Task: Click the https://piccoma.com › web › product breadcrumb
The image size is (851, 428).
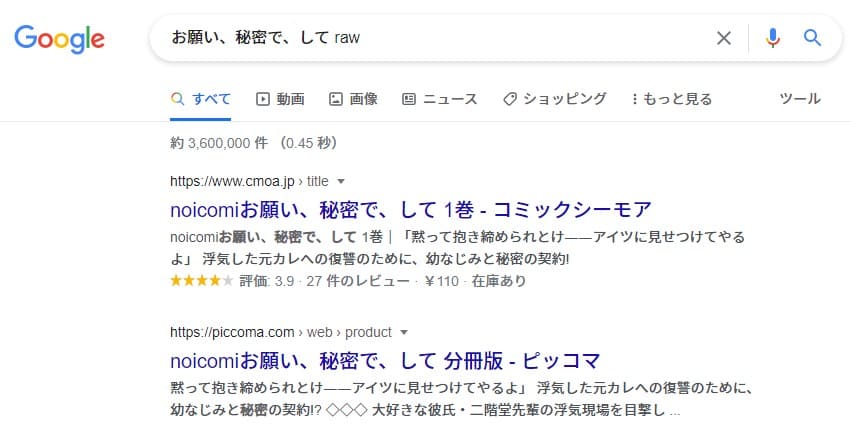Action: (281, 332)
